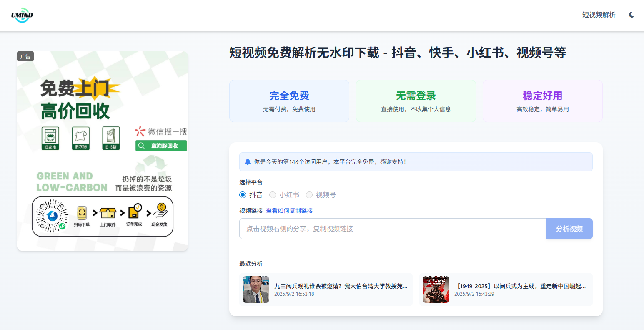Select the 小红书 platform radio button
Screen dimensions: 644x330
pos(273,195)
